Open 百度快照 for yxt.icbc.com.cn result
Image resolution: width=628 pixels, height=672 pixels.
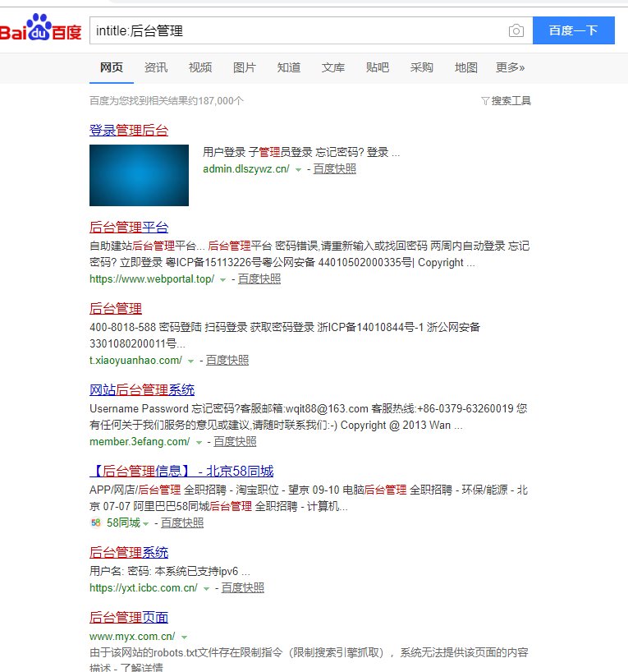[x=242, y=588]
